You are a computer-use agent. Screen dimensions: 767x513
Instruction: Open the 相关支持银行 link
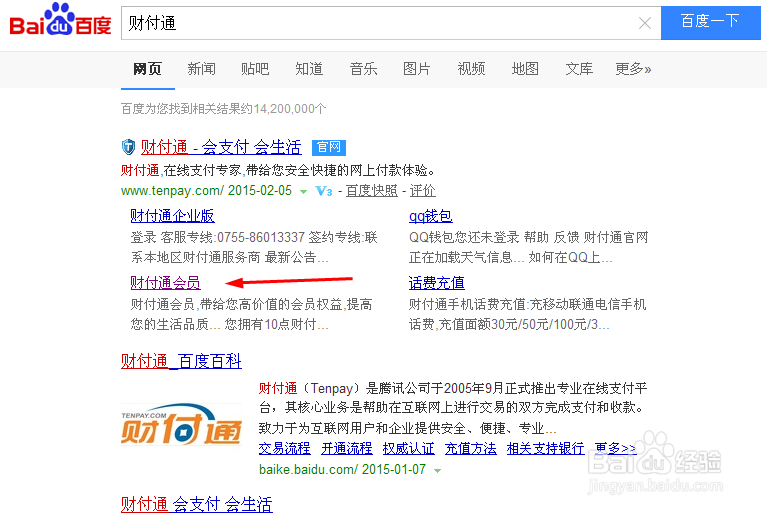[545, 448]
